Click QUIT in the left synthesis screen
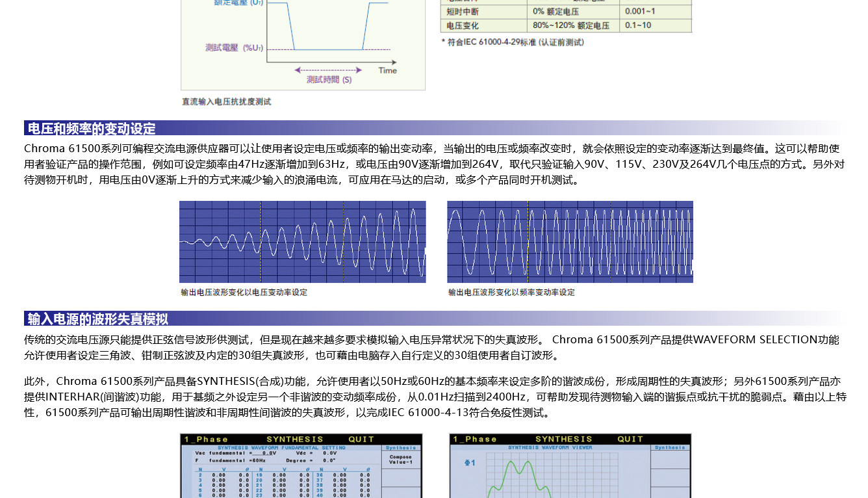Viewport: 868px width, 498px height. click(361, 439)
